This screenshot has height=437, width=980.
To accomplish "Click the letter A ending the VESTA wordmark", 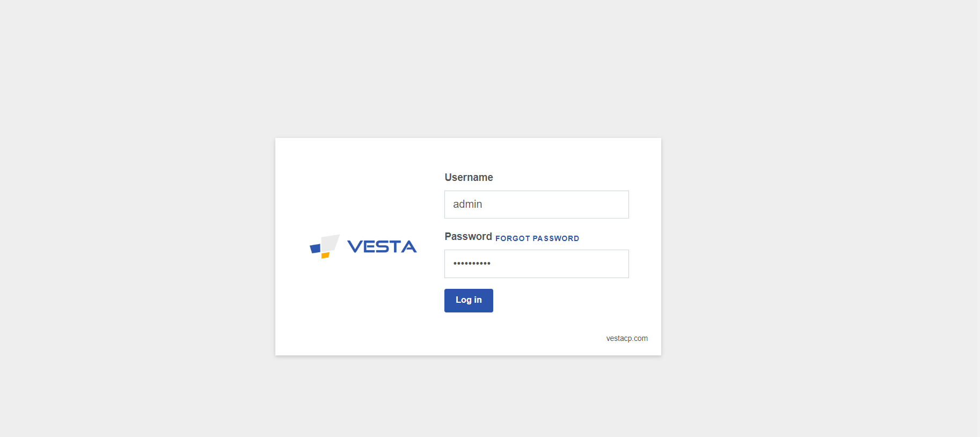I will tap(408, 246).
